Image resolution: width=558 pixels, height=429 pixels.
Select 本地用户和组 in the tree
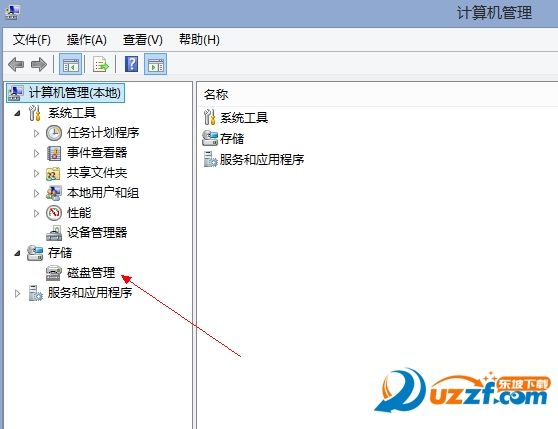click(x=103, y=193)
